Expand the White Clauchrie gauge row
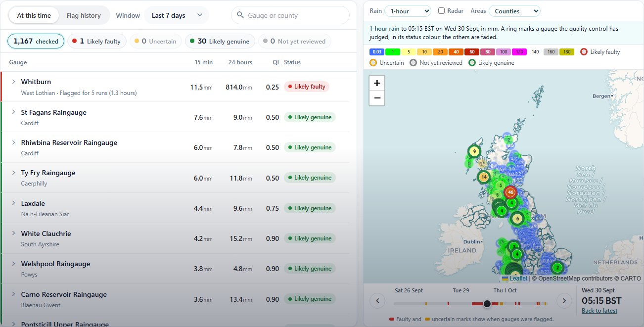 pyautogui.click(x=14, y=234)
